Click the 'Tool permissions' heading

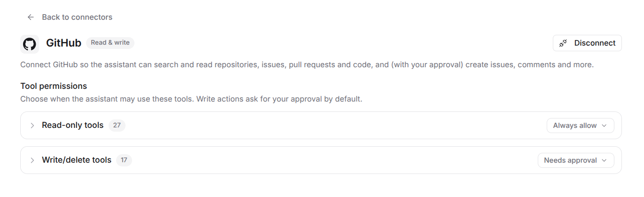click(x=54, y=86)
